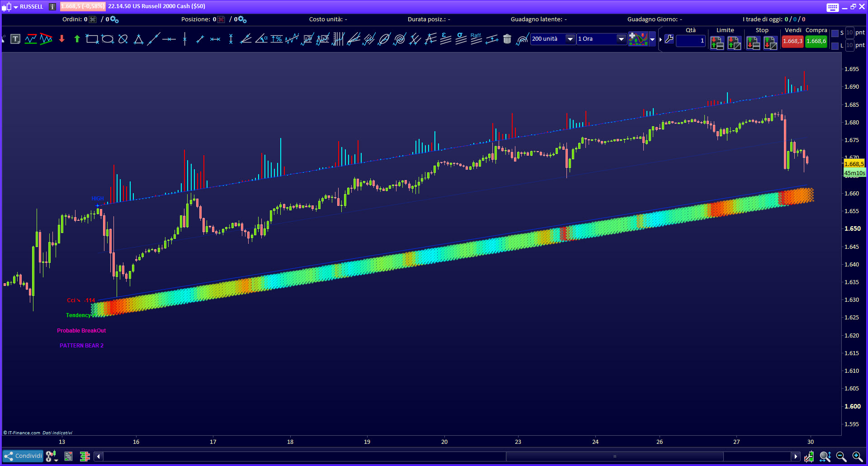Toggle the L limit checkbox
The image size is (868, 466).
click(x=835, y=46)
